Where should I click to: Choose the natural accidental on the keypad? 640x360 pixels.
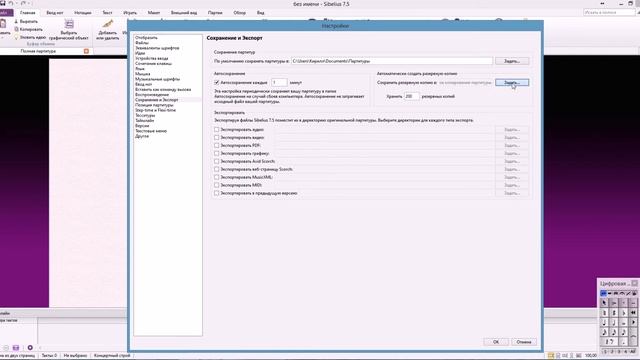pos(604,313)
